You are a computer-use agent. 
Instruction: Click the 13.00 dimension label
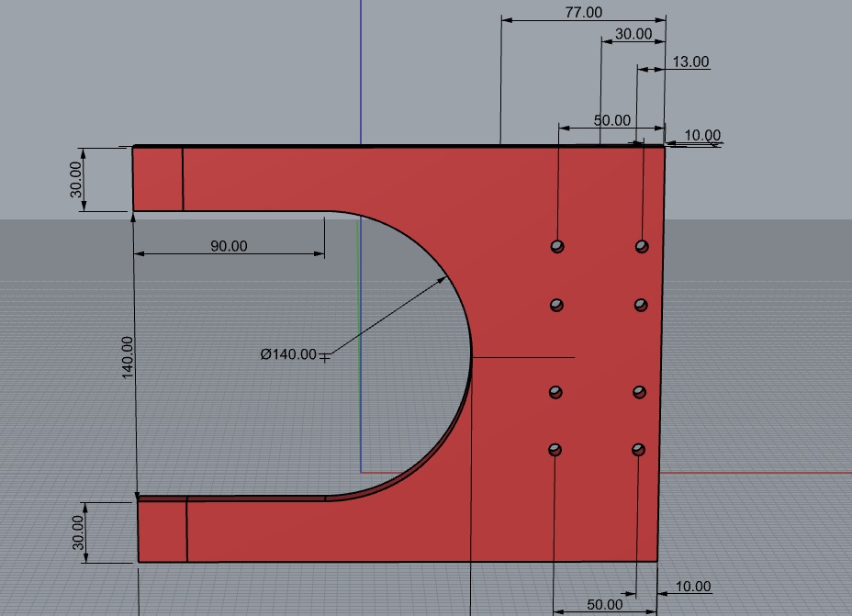coord(690,62)
